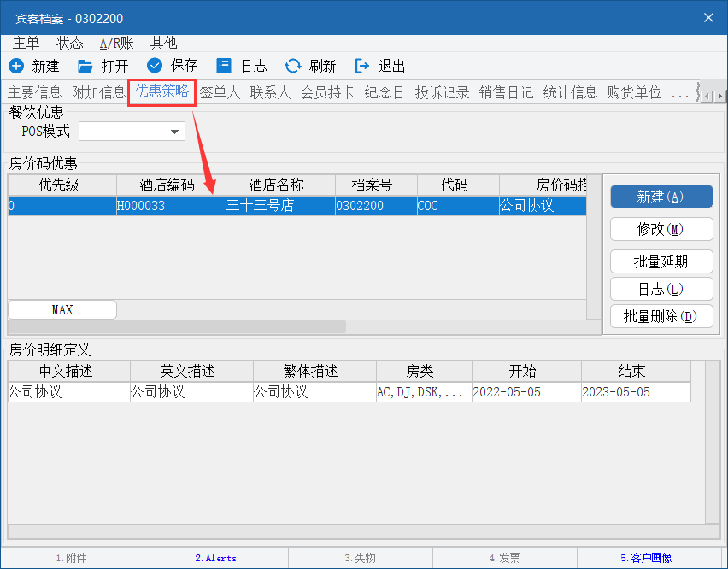The image size is (728, 569).
Task: Open the 5.客户画像 bottom tab
Action: click(649, 558)
